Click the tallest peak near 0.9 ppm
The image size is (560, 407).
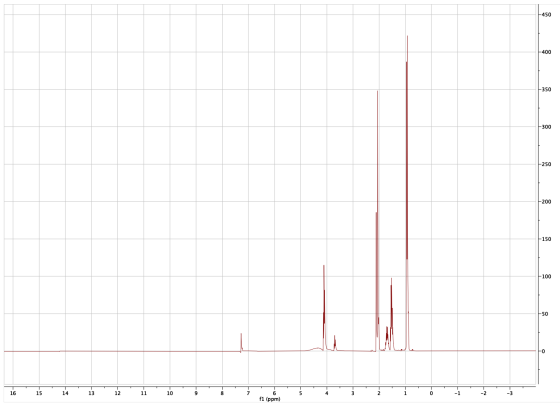[x=407, y=193]
